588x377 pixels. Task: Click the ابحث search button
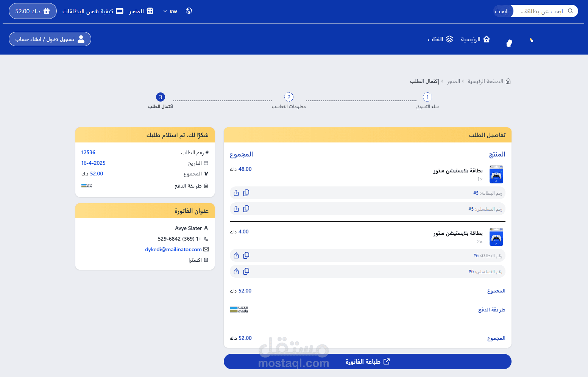(x=503, y=11)
